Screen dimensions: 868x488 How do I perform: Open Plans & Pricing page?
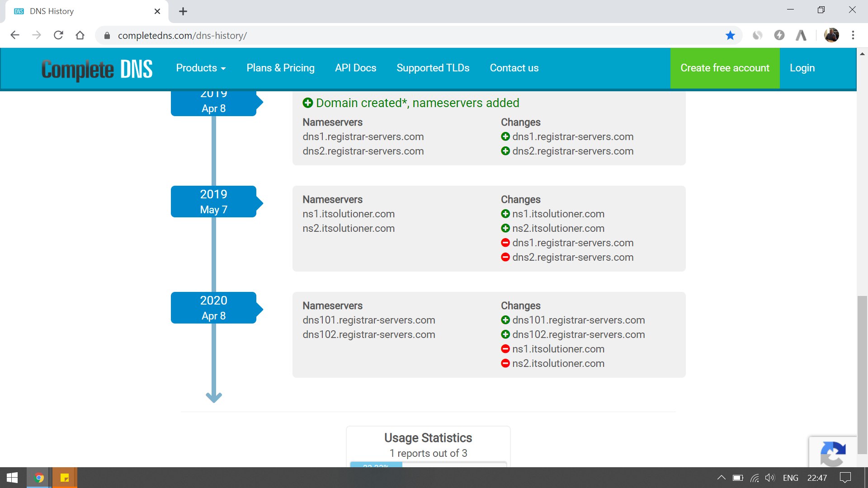tap(280, 68)
